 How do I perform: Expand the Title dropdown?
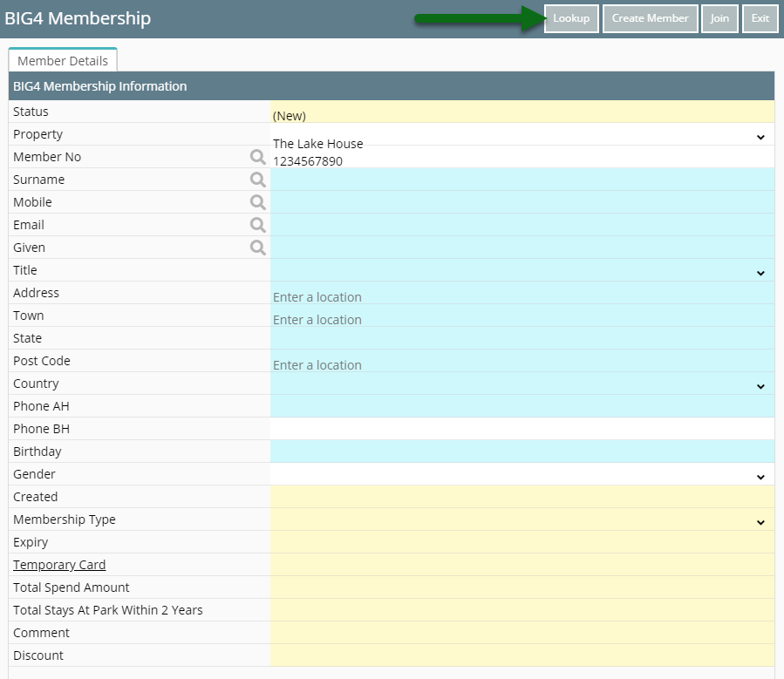click(x=760, y=273)
